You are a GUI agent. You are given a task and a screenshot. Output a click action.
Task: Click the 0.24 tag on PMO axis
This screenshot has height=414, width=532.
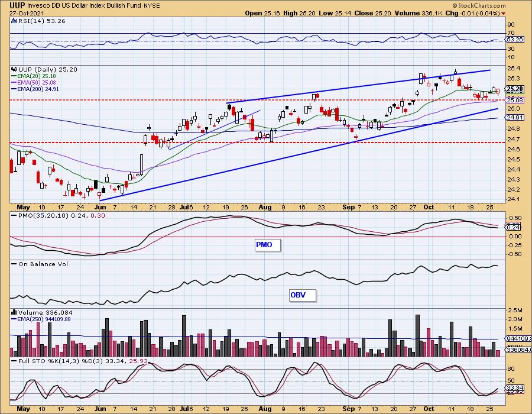[x=512, y=228]
